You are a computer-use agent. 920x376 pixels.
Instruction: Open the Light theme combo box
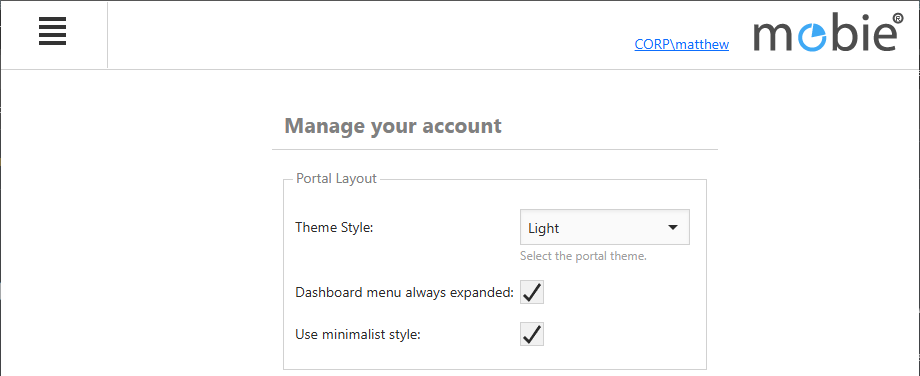605,227
